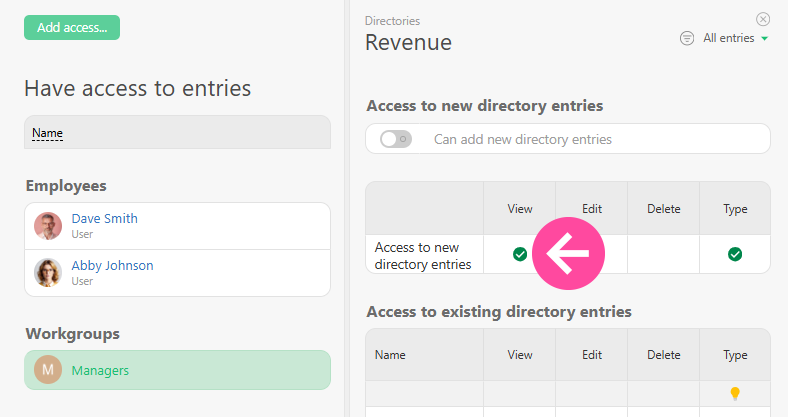Viewport: 788px width, 417px height.
Task: Click Dave Smith's avatar photo
Action: (x=48, y=226)
